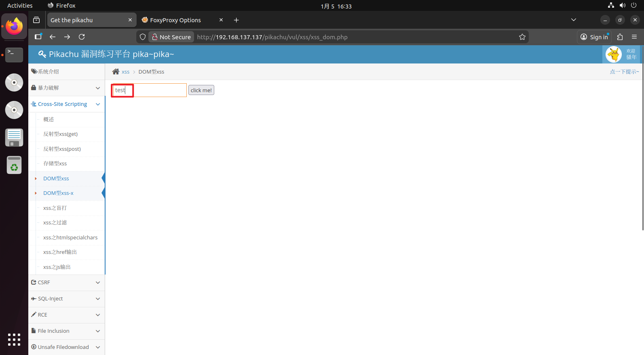Expand the 暴力破解 menu section

coord(67,88)
